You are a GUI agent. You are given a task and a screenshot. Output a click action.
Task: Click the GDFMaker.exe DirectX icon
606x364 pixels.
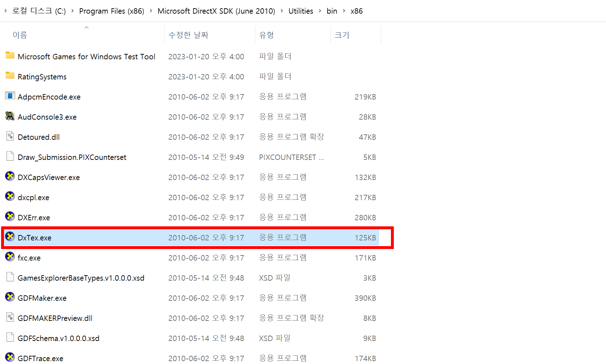[10, 297]
